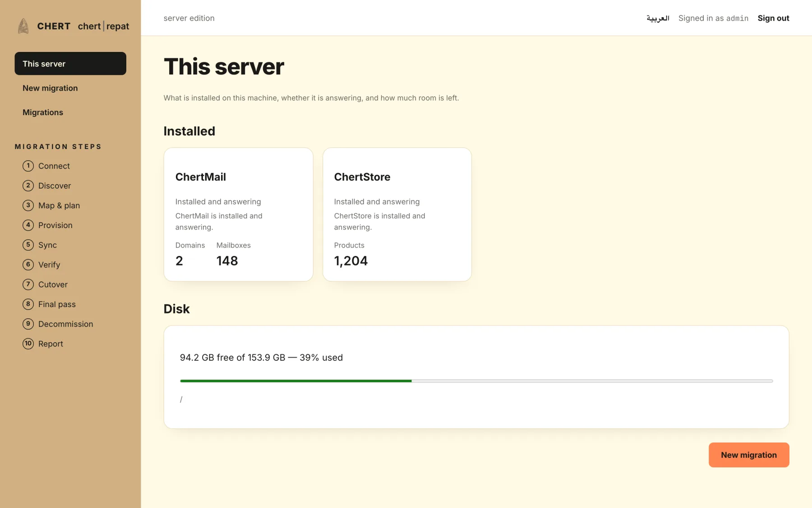Click step 5 circle icon for Sync
This screenshot has height=508, width=812.
pos(28,245)
